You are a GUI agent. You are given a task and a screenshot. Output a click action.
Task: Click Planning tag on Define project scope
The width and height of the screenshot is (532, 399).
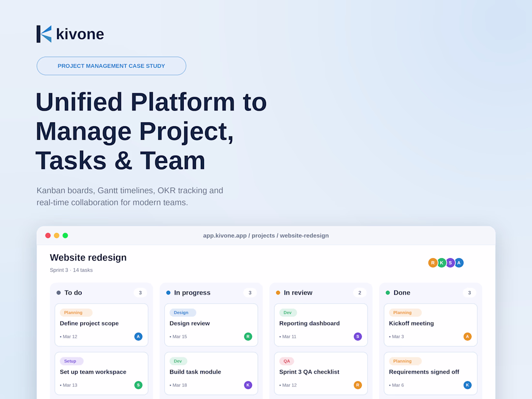(x=76, y=312)
